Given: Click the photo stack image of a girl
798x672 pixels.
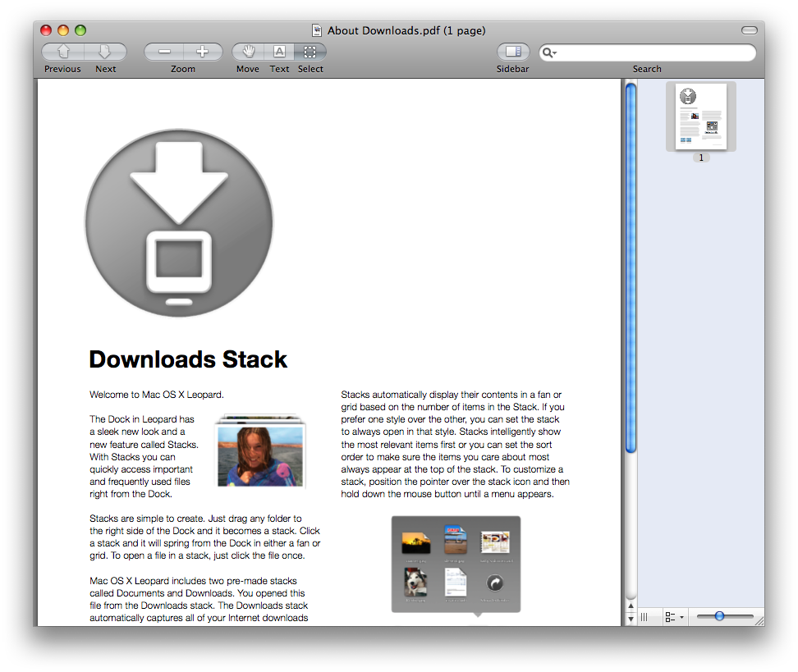Looking at the screenshot, I should [x=260, y=451].
